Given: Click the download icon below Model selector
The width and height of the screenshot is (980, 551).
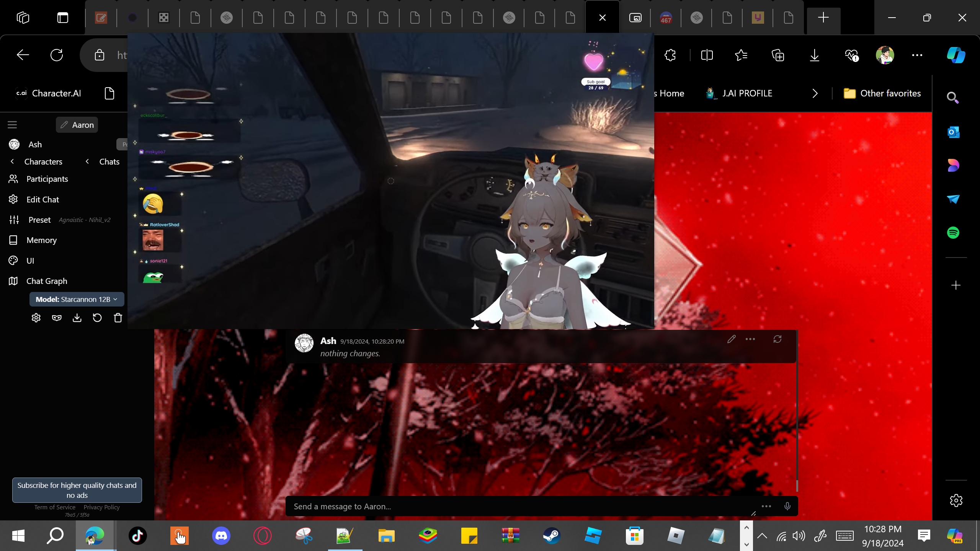Looking at the screenshot, I should tap(77, 318).
